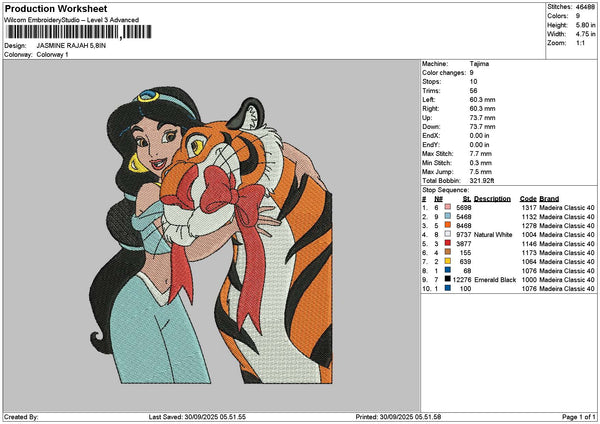Select the Emerald Black thread swatch
Viewport: 600px width, 424px height.
pyautogui.click(x=447, y=279)
